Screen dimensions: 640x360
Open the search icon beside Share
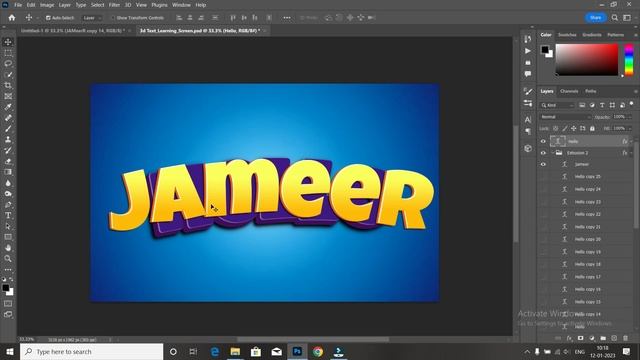(x=615, y=18)
